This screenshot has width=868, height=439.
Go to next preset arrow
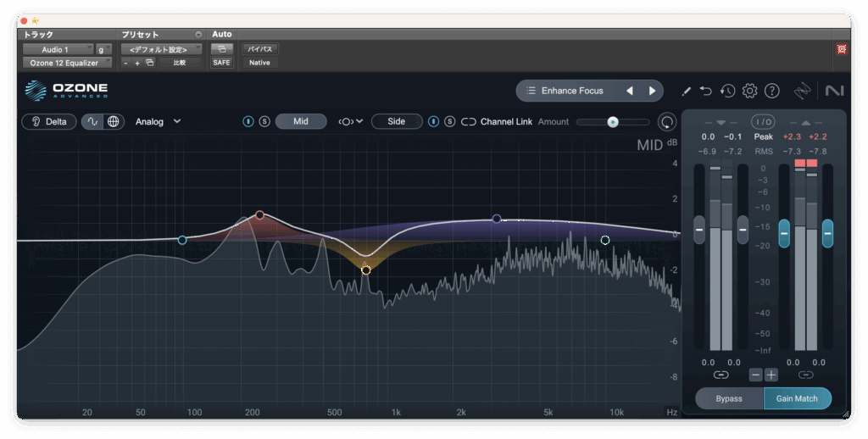tap(652, 91)
